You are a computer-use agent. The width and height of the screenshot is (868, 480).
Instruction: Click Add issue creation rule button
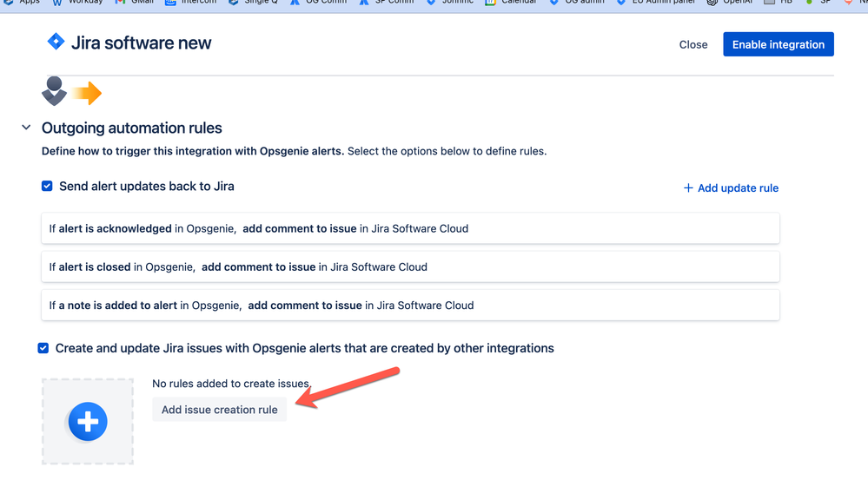(x=219, y=410)
